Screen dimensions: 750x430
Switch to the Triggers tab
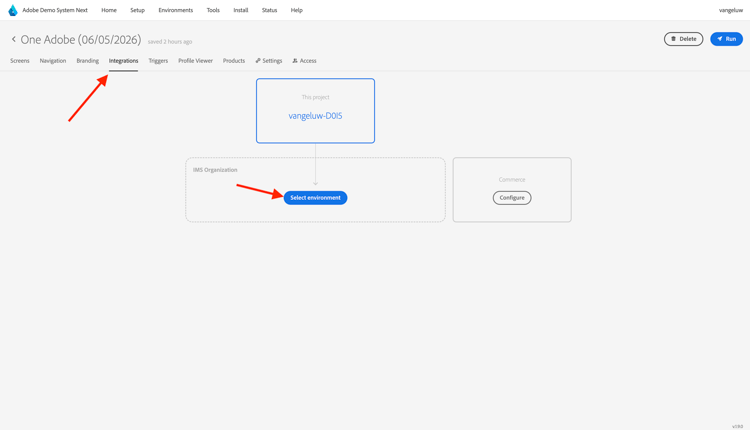[x=158, y=61]
